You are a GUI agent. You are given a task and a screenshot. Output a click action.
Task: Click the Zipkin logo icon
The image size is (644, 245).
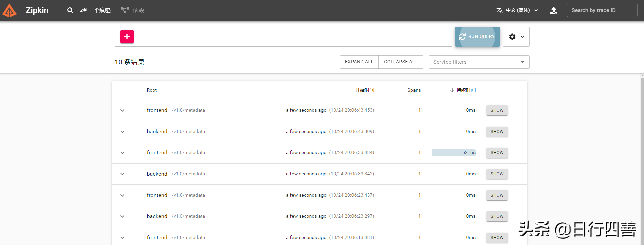[9, 10]
